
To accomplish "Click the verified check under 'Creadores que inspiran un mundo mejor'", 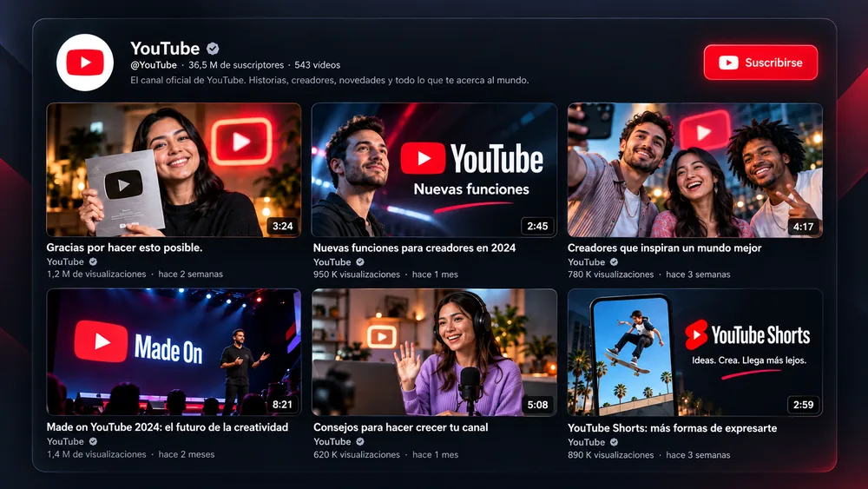I will (614, 262).
